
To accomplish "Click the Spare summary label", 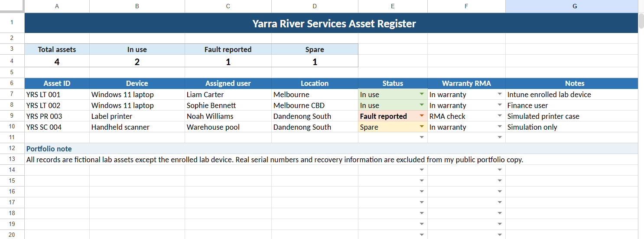I will tap(315, 49).
